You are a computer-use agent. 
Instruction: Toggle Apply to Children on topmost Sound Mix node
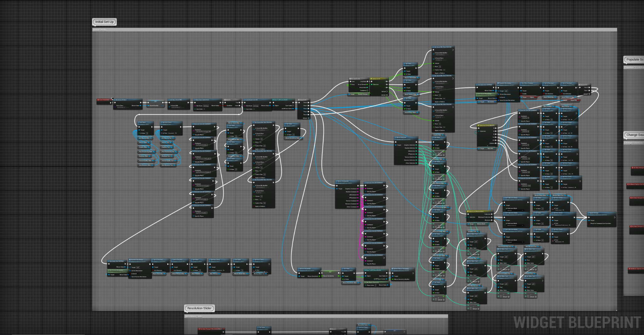446,73
